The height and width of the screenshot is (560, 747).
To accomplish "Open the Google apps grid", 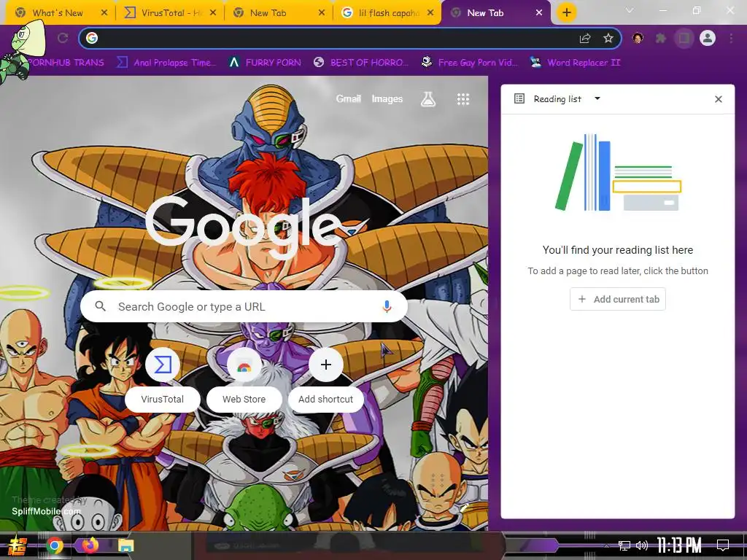I will 463,99.
